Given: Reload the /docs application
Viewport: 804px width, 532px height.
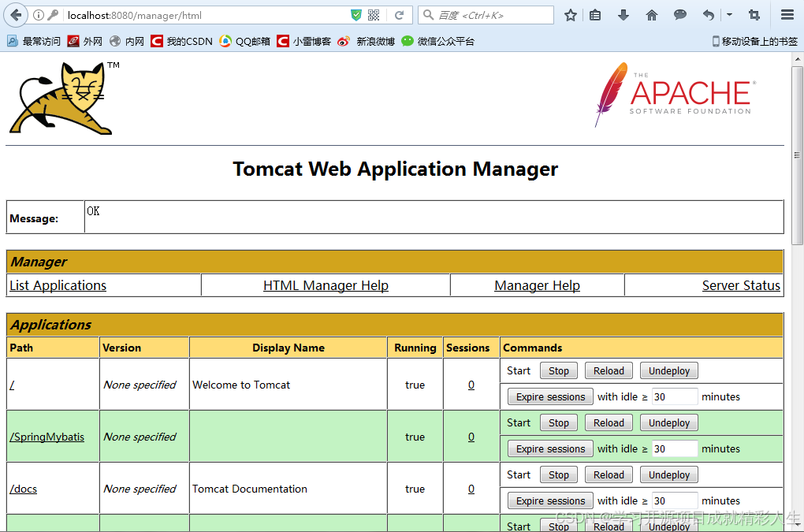Looking at the screenshot, I should (609, 474).
